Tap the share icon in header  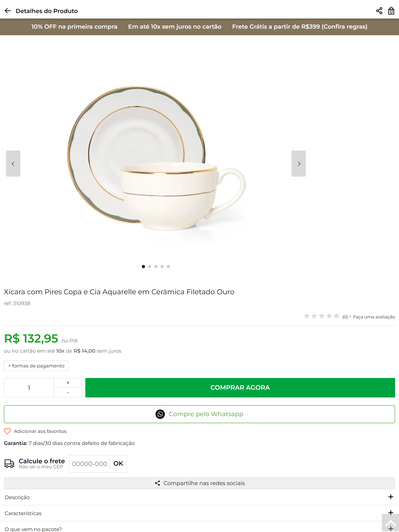379,11
